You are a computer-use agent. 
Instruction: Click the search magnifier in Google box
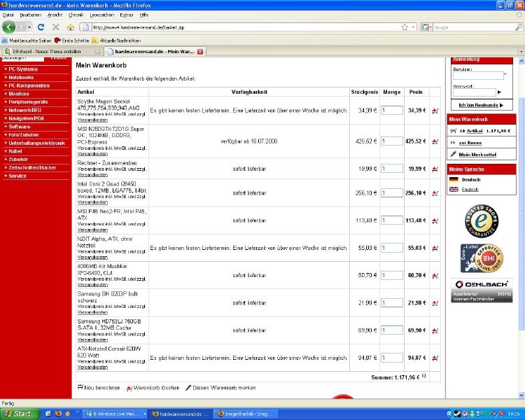pos(519,27)
